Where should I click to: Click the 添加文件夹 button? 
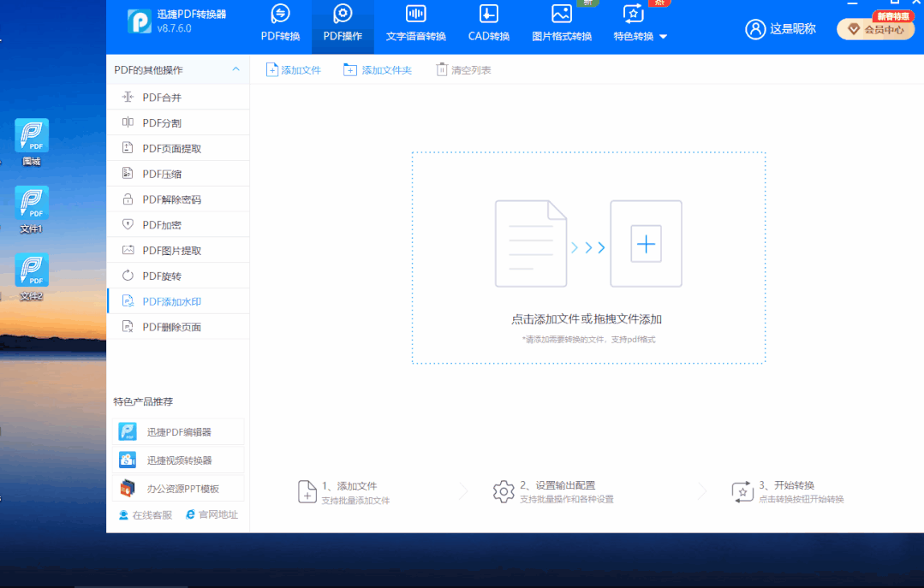click(378, 70)
